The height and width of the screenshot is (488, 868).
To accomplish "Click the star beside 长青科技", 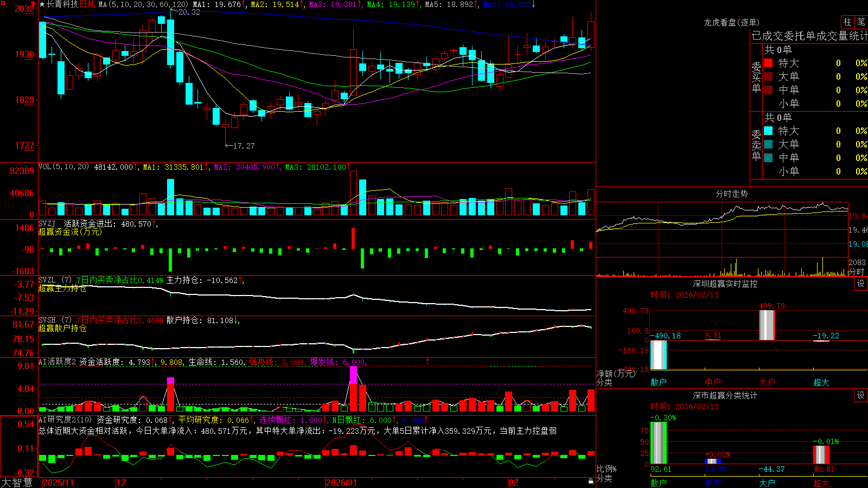I will [42, 4].
